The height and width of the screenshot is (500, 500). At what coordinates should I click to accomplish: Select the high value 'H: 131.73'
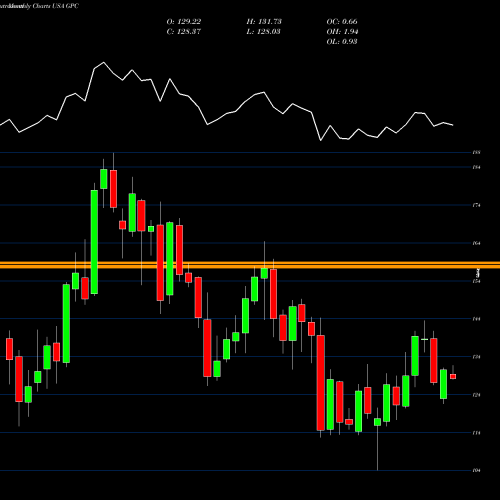264,22
